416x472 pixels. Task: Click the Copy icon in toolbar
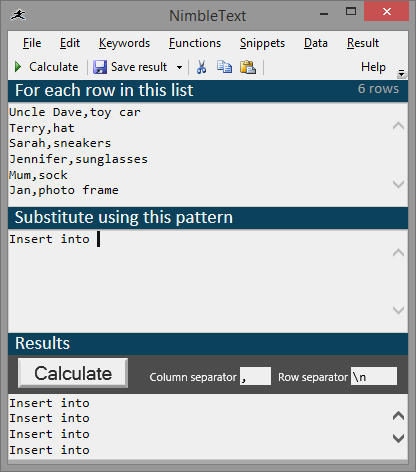coord(224,67)
